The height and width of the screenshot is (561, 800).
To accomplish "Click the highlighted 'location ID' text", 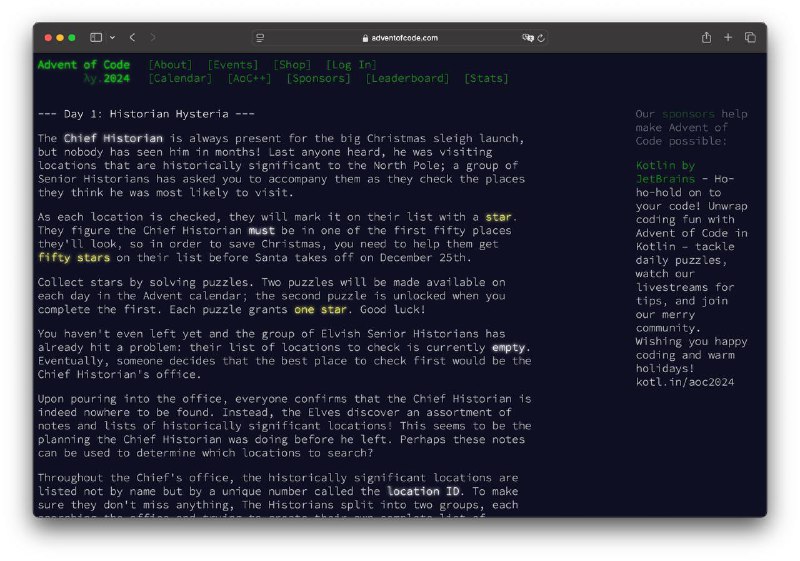I will pos(423,491).
